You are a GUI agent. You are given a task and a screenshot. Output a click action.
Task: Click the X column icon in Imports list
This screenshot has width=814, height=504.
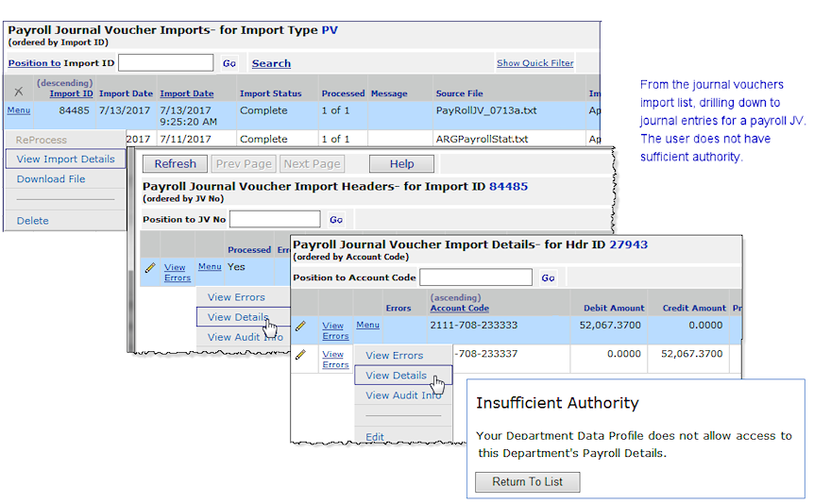tap(19, 92)
